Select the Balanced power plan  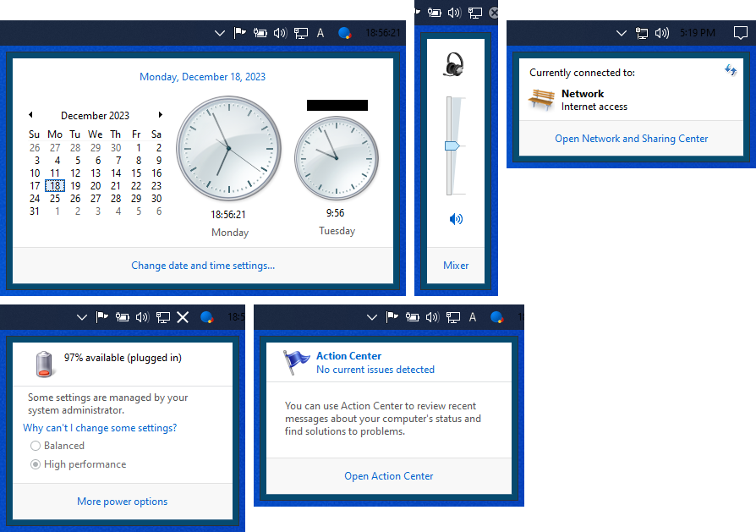[x=36, y=446]
